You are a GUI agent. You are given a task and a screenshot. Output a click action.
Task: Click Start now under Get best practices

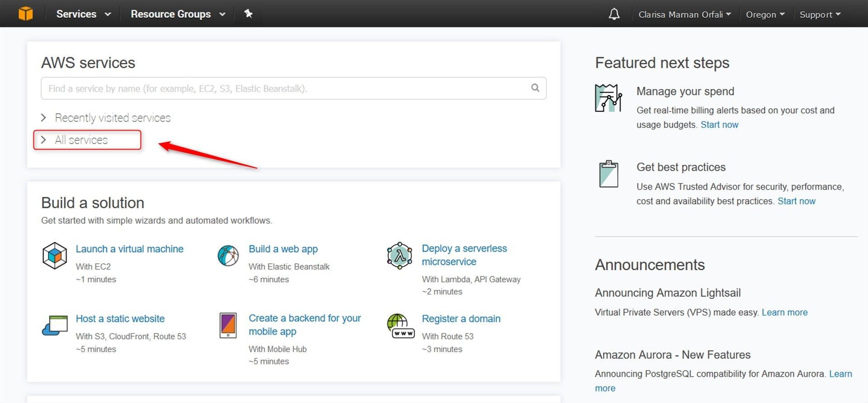796,201
